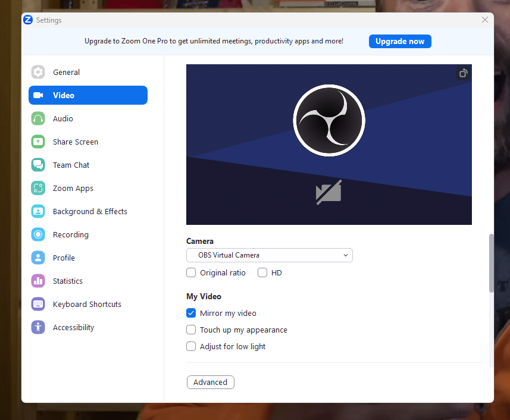The height and width of the screenshot is (420, 510).
Task: Open Share Screen settings tab
Action: coord(88,142)
